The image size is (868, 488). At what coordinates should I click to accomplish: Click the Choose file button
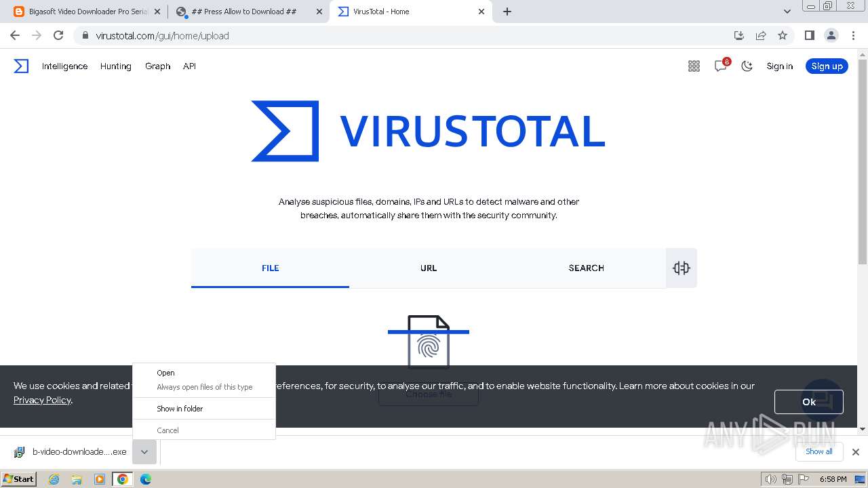(x=429, y=394)
